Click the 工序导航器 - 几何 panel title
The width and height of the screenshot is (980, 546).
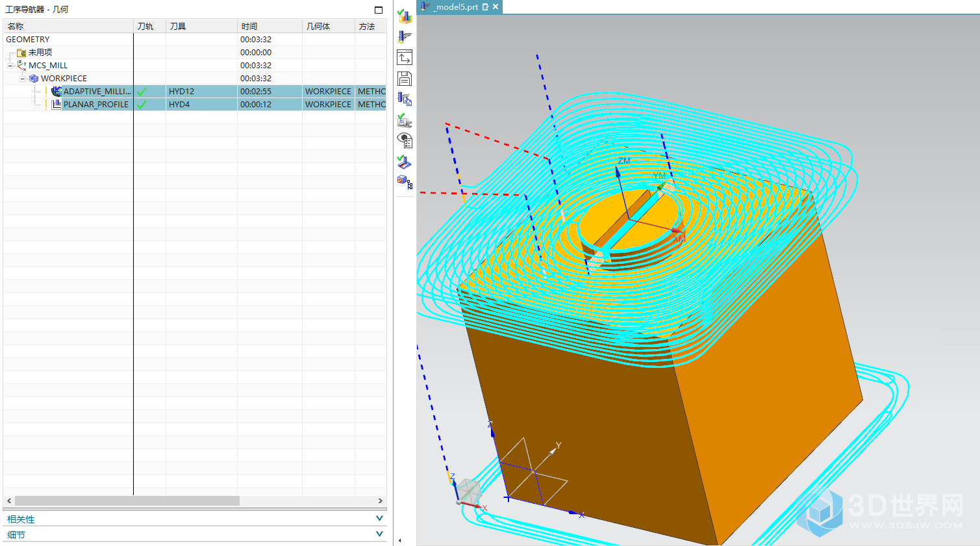[37, 10]
